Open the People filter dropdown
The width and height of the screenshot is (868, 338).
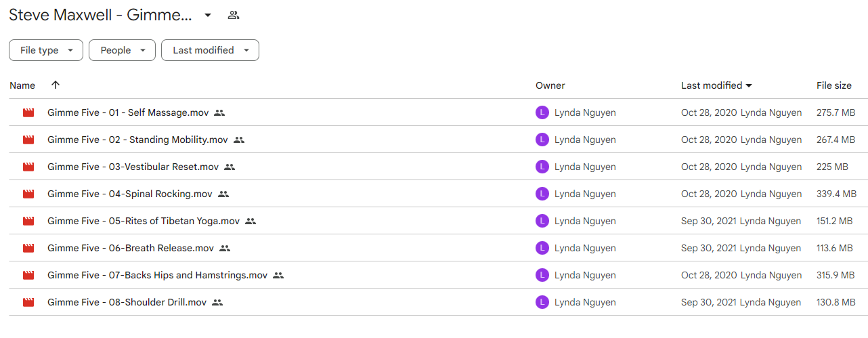point(122,50)
